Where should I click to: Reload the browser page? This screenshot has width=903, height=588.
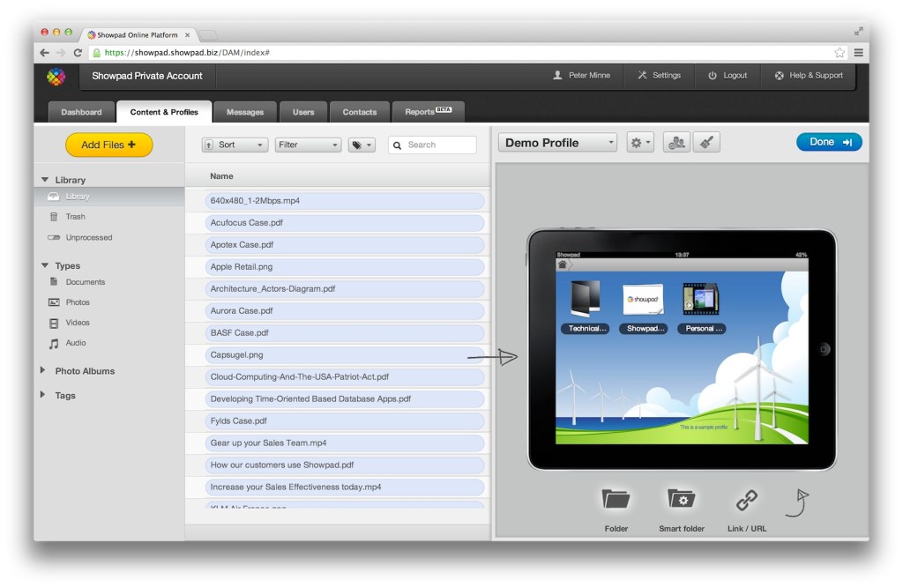click(78, 52)
